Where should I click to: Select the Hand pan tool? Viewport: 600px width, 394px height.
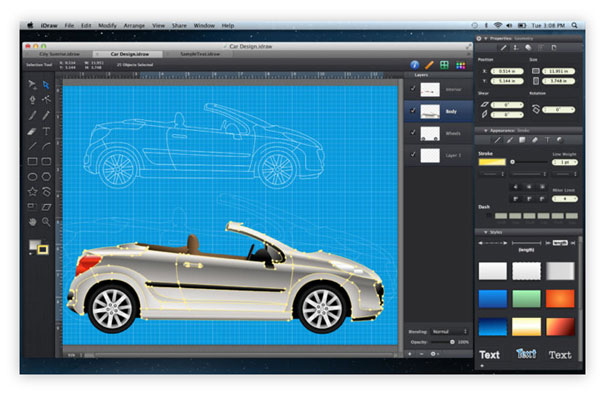tap(32, 222)
